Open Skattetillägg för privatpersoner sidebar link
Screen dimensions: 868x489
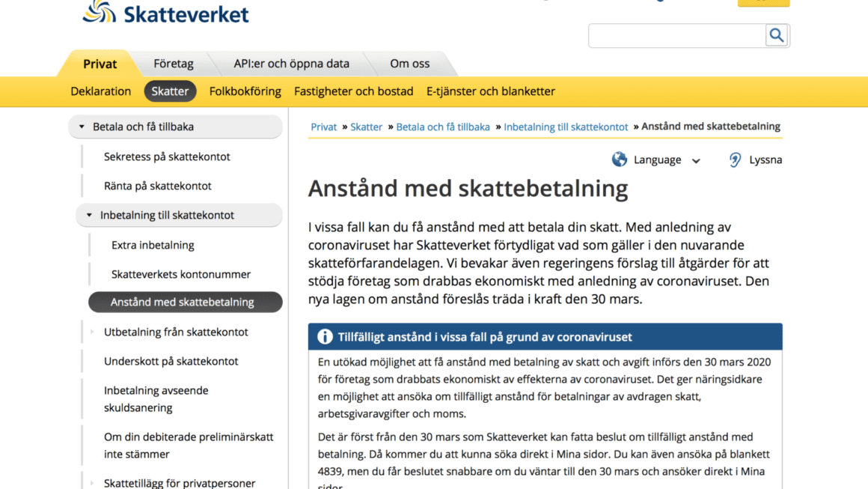(180, 483)
